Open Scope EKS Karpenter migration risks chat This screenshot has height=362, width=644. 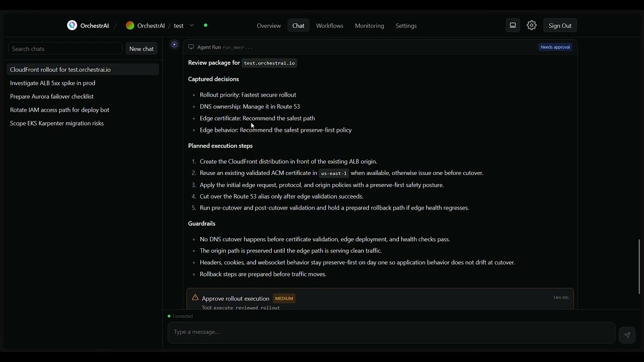coord(83,123)
